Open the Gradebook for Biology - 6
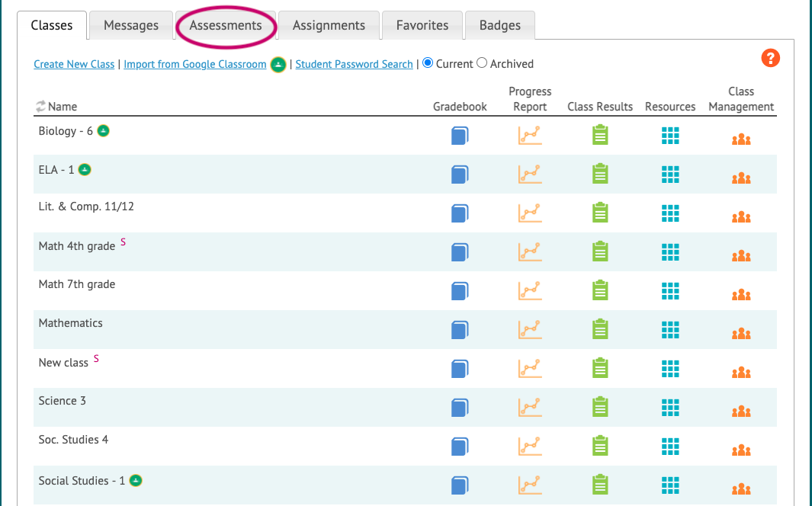The height and width of the screenshot is (506, 812). 460,136
